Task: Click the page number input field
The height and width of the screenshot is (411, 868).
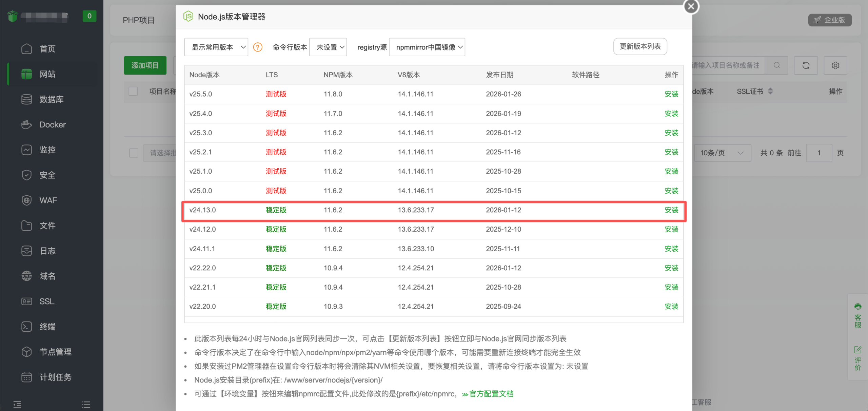Action: pos(819,153)
